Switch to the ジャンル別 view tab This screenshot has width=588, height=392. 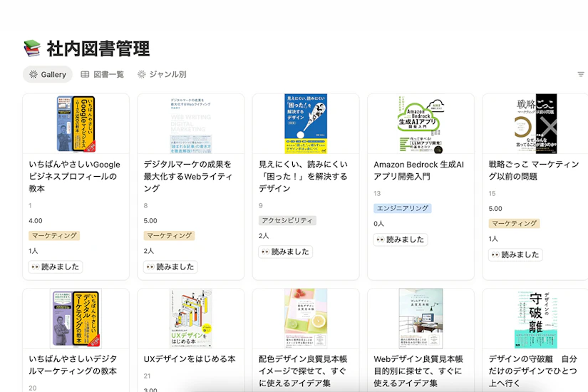[x=162, y=74]
